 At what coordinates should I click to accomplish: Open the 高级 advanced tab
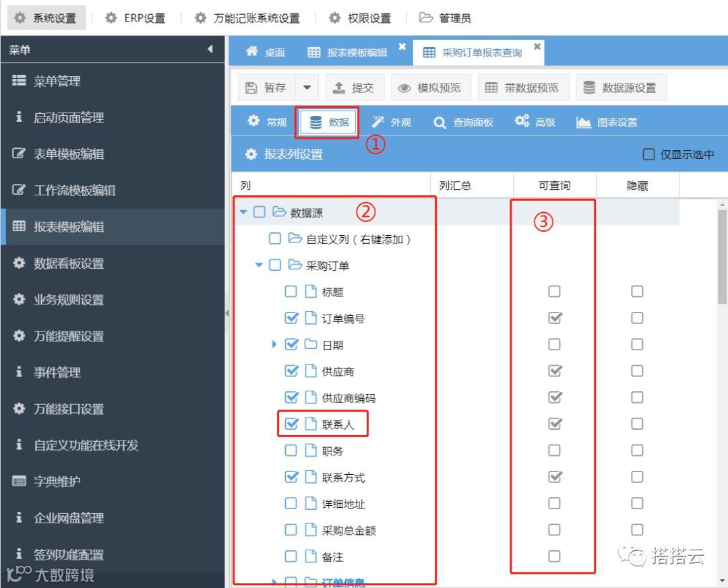(x=535, y=122)
